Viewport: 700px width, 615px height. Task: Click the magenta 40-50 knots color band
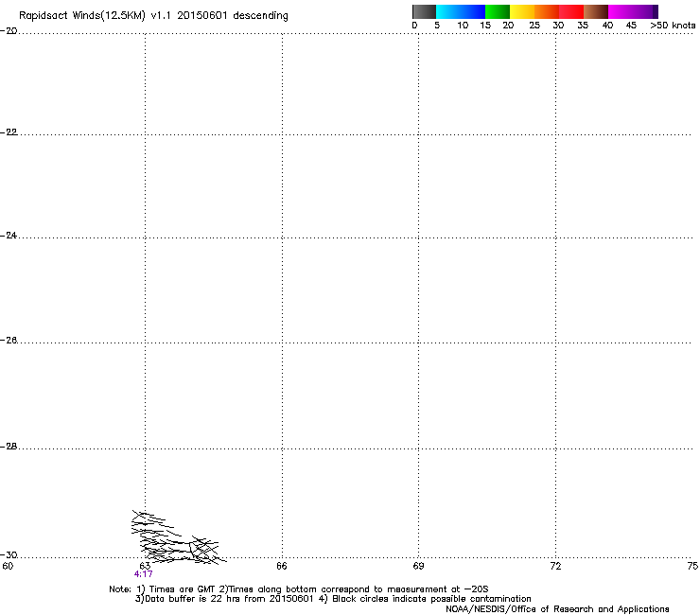click(x=633, y=11)
